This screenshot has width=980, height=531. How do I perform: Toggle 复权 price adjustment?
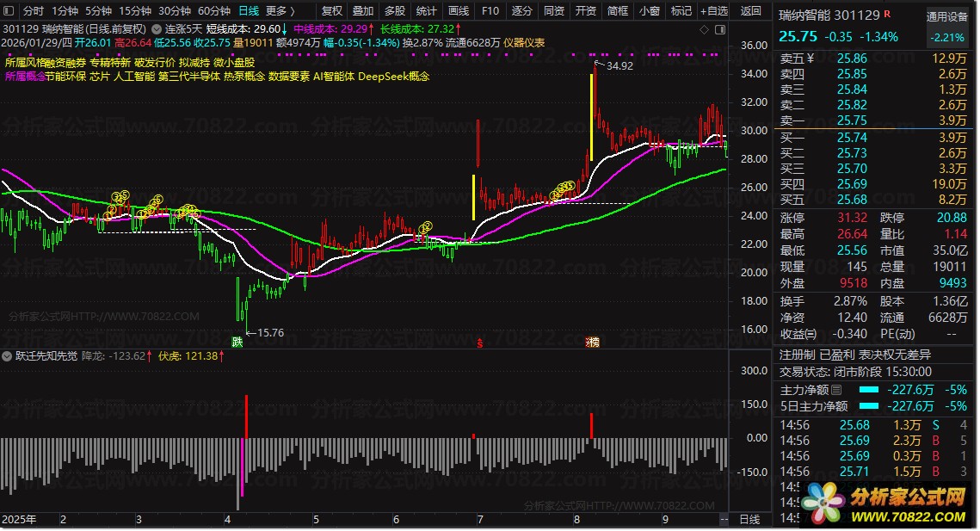pos(331,11)
